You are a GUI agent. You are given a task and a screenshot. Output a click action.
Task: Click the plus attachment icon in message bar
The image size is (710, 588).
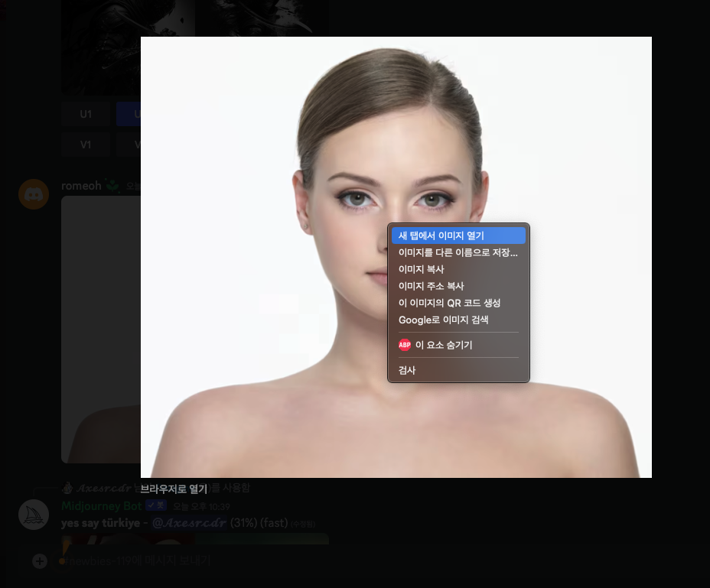pos(40,561)
